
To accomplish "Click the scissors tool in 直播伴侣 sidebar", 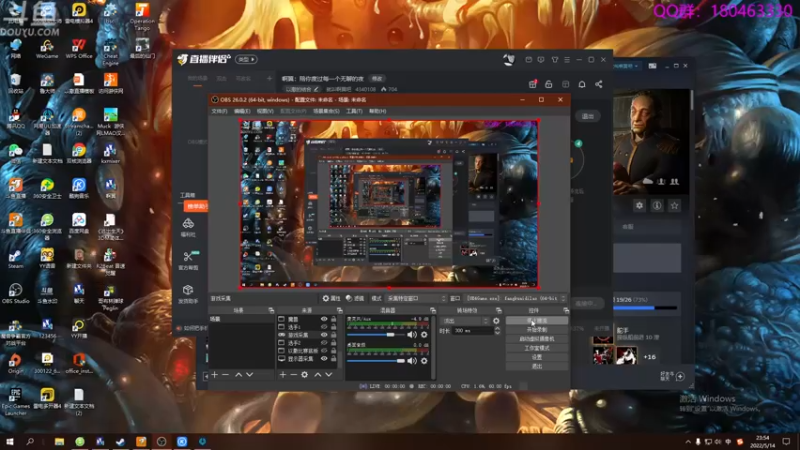I will (188, 259).
